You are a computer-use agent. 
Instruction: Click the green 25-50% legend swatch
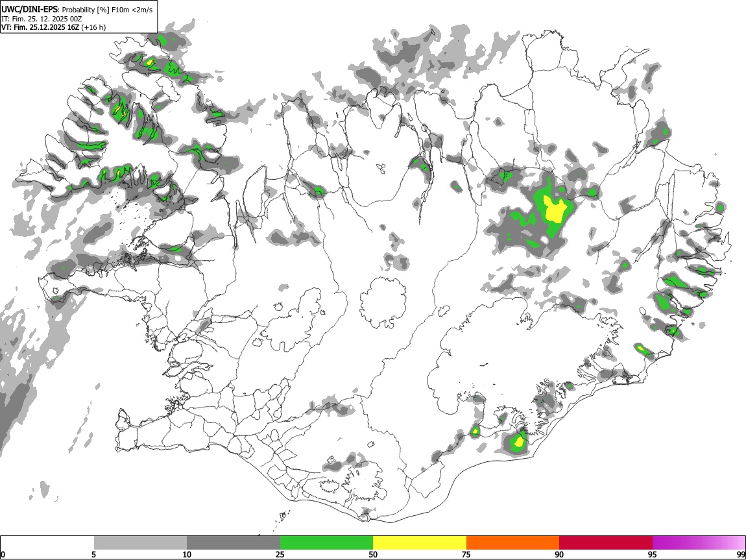click(x=326, y=543)
